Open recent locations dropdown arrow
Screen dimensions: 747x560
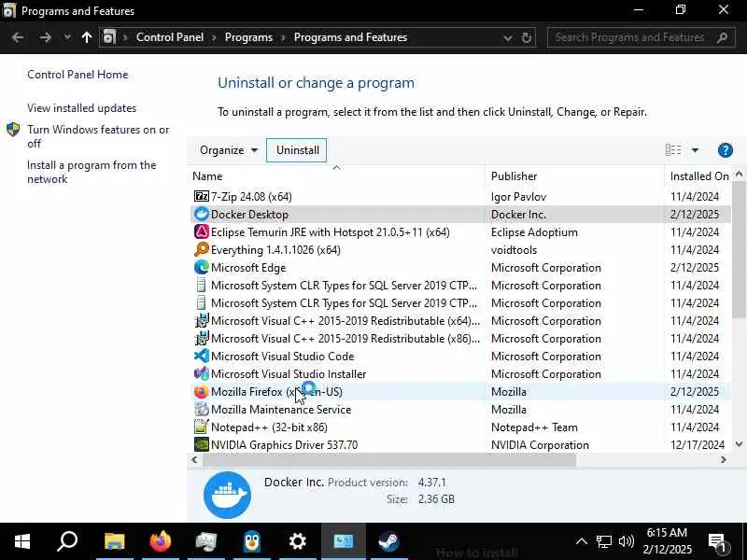point(67,37)
